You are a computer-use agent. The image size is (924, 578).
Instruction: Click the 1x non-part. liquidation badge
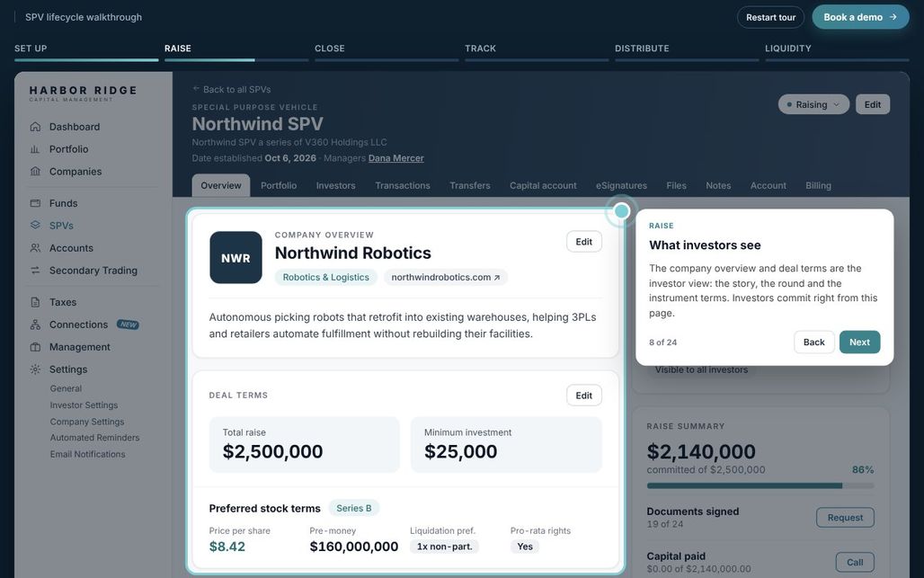tap(445, 547)
